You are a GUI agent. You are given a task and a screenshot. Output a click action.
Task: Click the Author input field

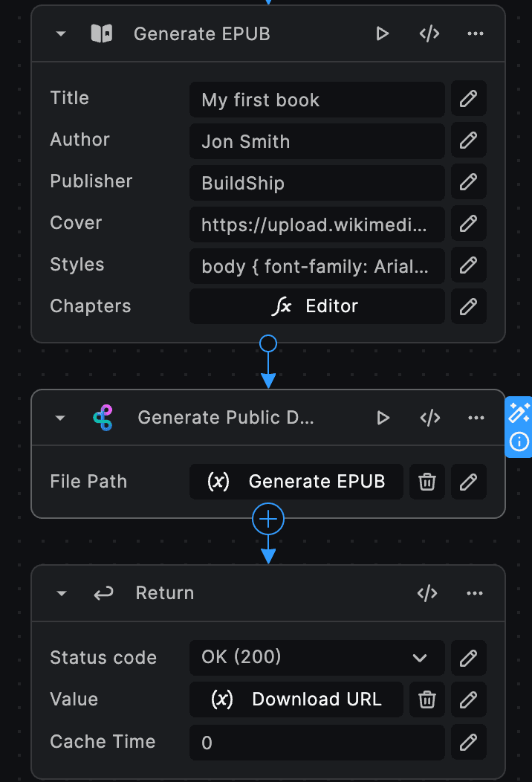tap(317, 141)
